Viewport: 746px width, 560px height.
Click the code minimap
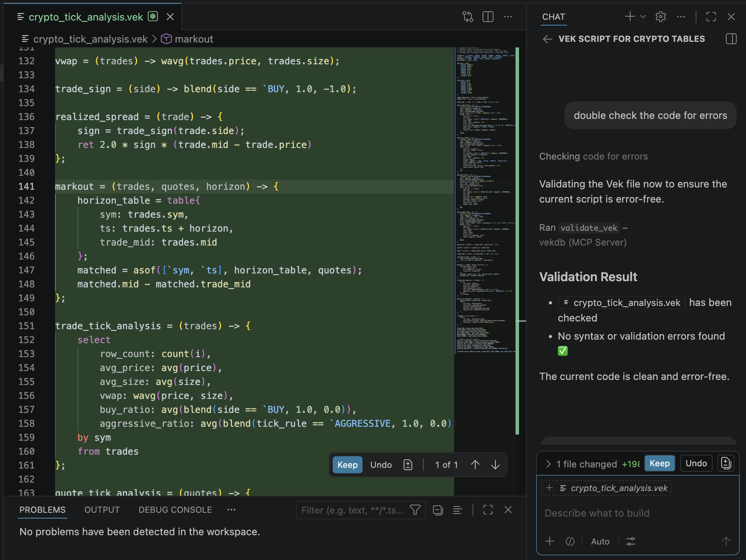click(x=485, y=200)
